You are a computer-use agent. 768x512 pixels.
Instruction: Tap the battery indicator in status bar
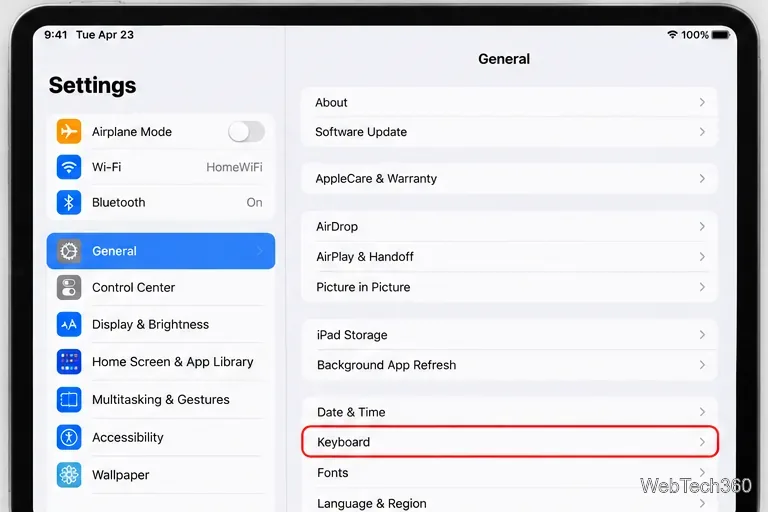[720, 35]
